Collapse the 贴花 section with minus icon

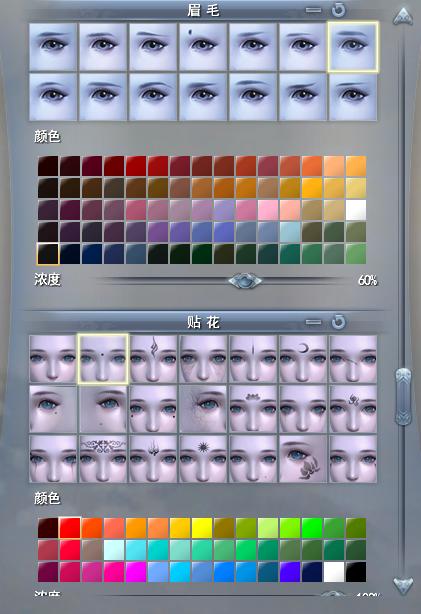pyautogui.click(x=313, y=322)
